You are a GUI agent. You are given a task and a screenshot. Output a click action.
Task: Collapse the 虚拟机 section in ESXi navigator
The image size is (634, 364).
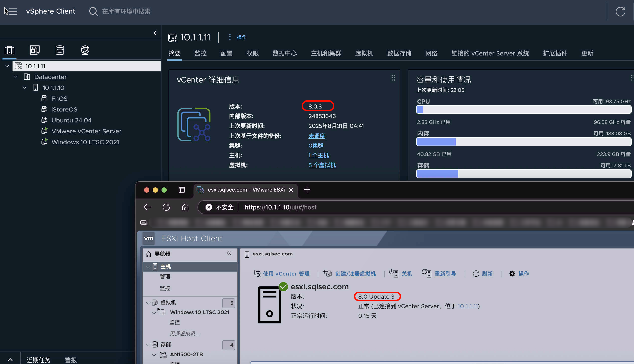pyautogui.click(x=148, y=303)
